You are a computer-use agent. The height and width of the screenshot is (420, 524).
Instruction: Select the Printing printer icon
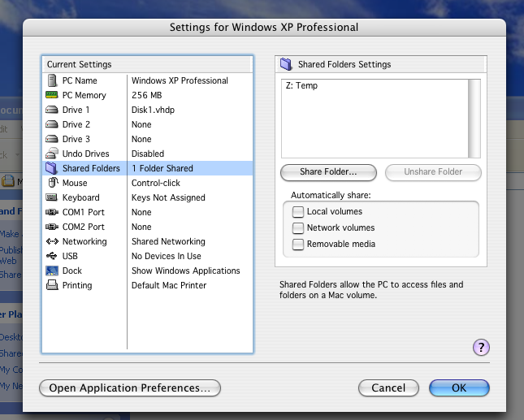pos(52,285)
